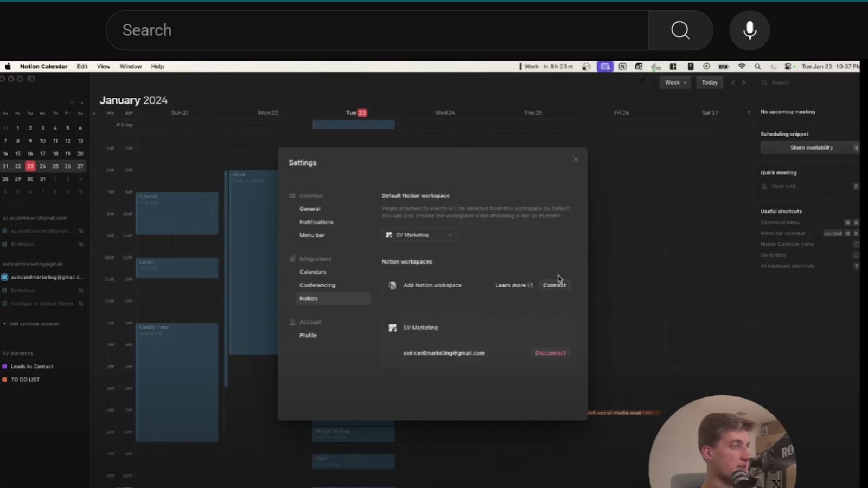868x488 pixels.
Task: Open the Apple menu
Action: tap(8, 66)
